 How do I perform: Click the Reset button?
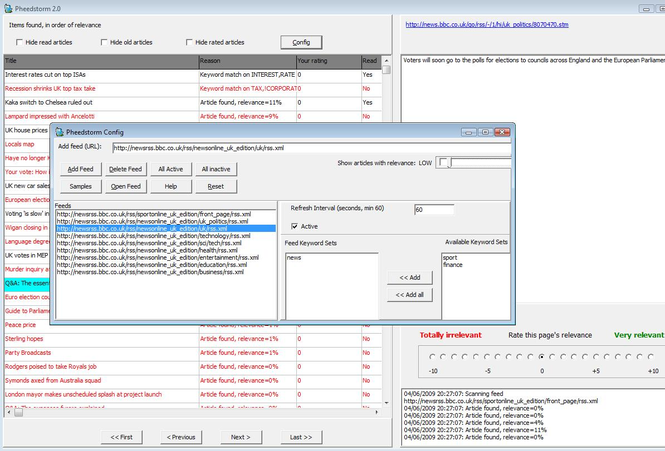(x=216, y=186)
